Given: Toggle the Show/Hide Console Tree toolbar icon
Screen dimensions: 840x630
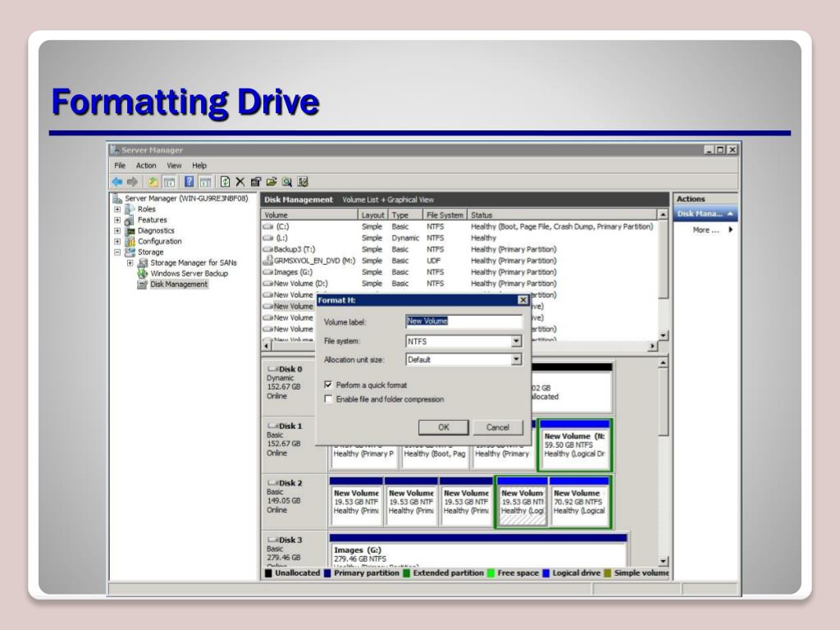Looking at the screenshot, I should [x=169, y=182].
